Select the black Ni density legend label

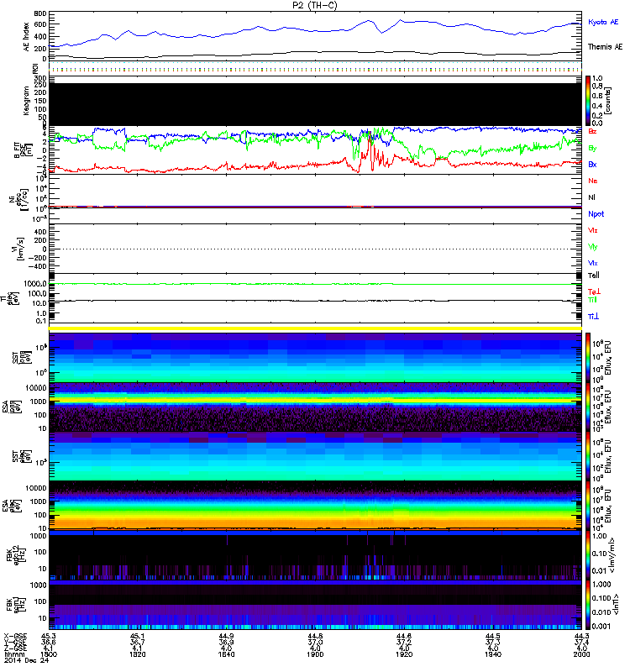(x=592, y=197)
